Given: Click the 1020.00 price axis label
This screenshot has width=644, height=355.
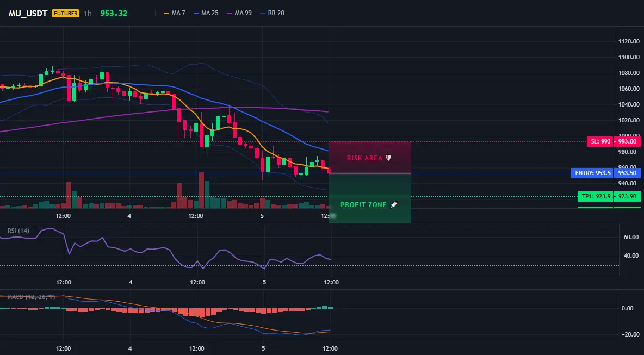Looking at the screenshot, I should coord(629,120).
